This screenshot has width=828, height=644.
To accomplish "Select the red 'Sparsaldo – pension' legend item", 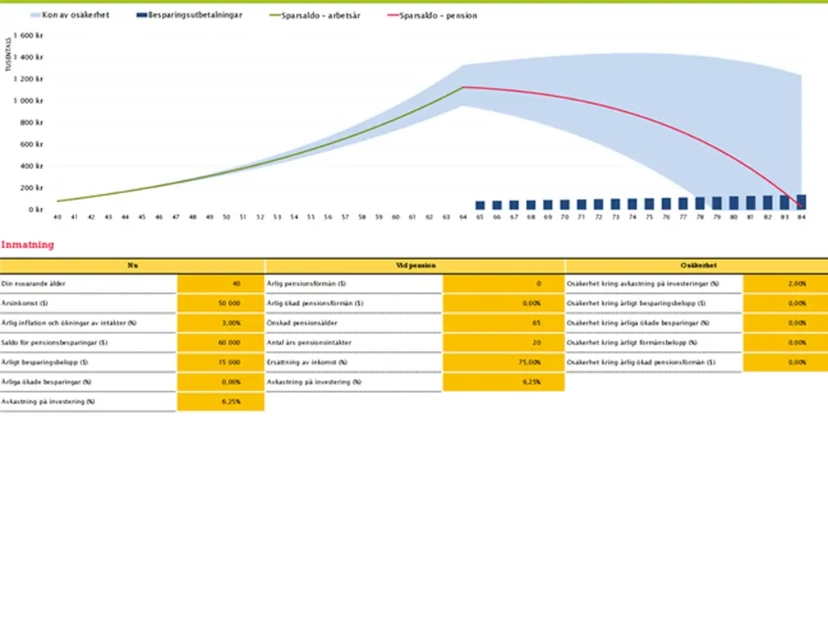I will point(445,15).
